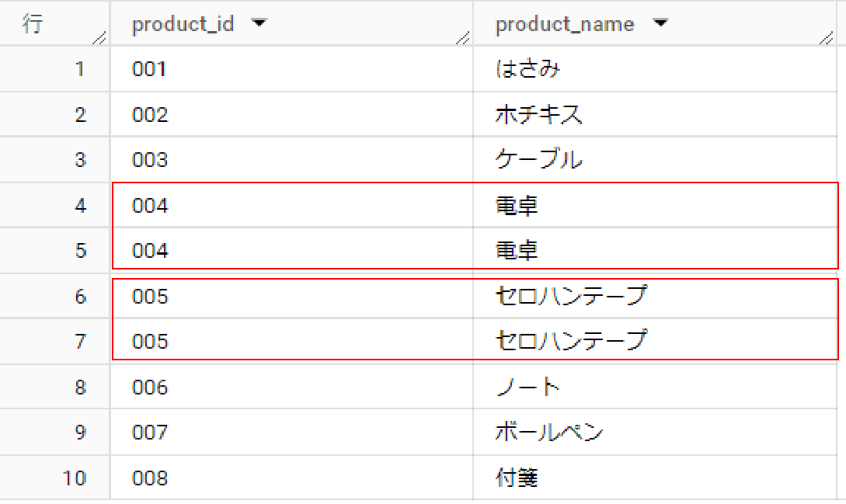The image size is (846, 504).
Task: Click row number 10 in the table
Action: coord(76,478)
